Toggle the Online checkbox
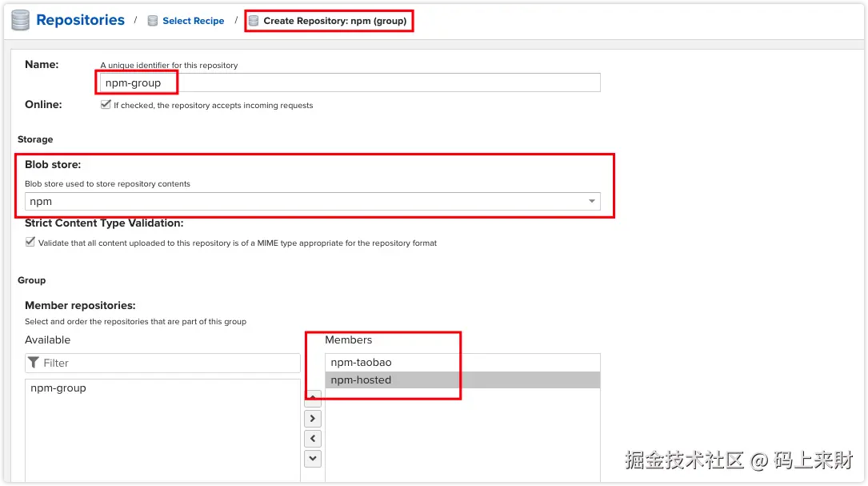 105,104
